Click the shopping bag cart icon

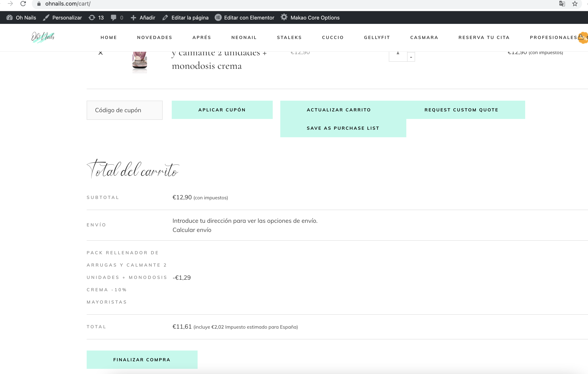click(581, 37)
